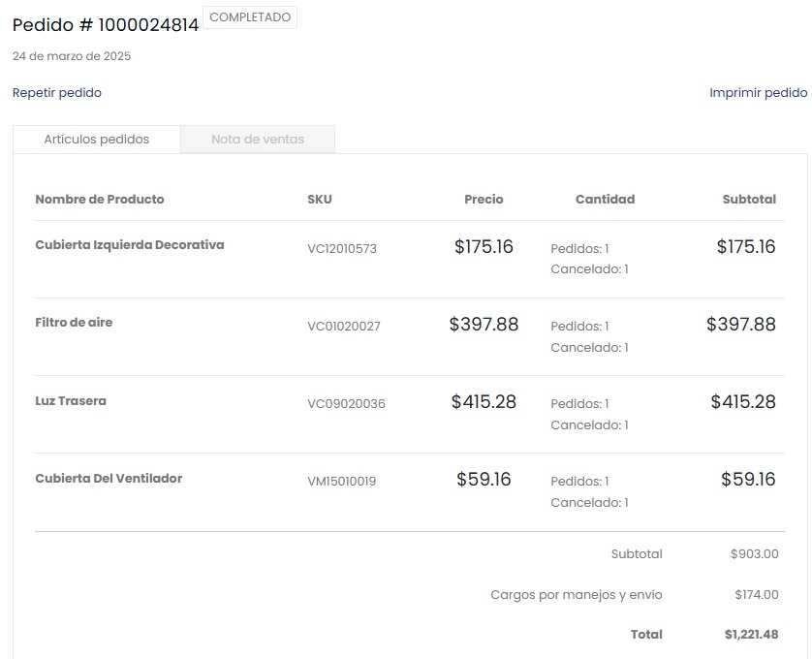812x659 pixels.
Task: Open the Nota de ventas tab
Action: [x=258, y=139]
